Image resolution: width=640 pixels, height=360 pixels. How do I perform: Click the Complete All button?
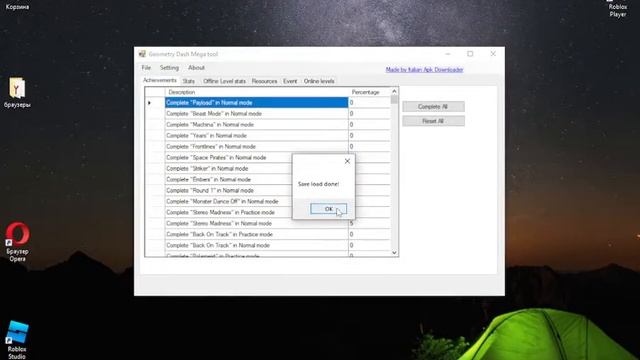click(433, 107)
